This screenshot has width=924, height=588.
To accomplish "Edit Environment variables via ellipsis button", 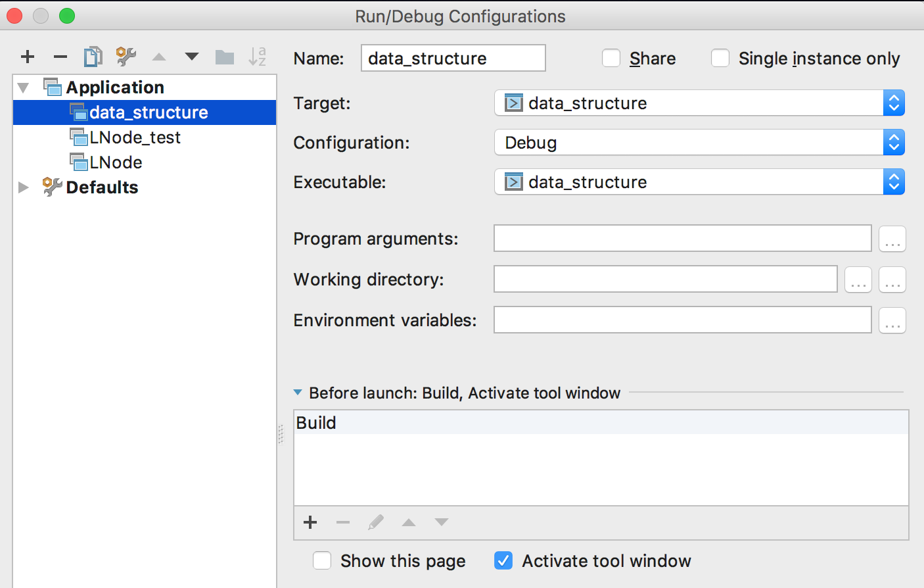I will pos(892,320).
